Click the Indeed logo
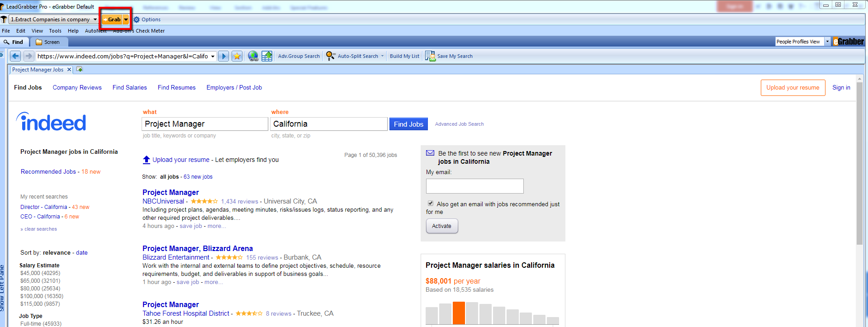The height and width of the screenshot is (327, 868). [x=51, y=122]
